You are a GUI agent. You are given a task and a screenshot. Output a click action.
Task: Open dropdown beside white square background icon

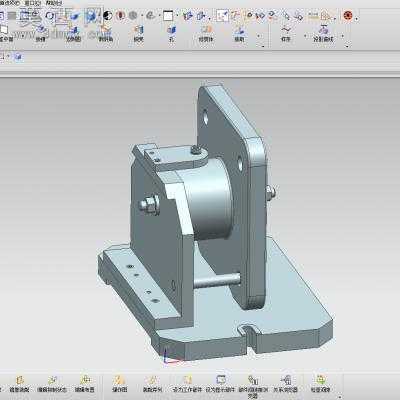point(177,16)
